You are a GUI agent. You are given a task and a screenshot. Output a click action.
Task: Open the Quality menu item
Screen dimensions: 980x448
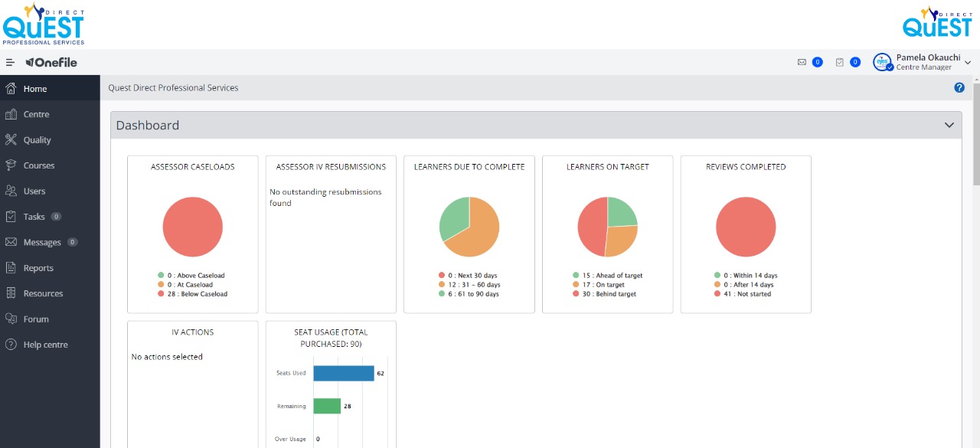tap(50, 139)
